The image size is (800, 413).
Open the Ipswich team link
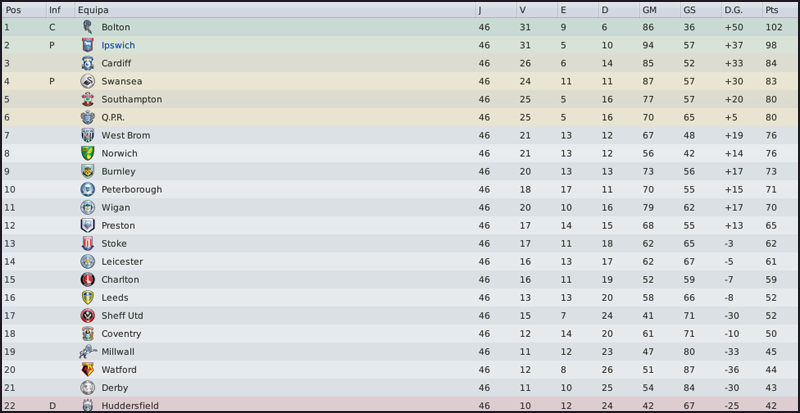tap(118, 46)
